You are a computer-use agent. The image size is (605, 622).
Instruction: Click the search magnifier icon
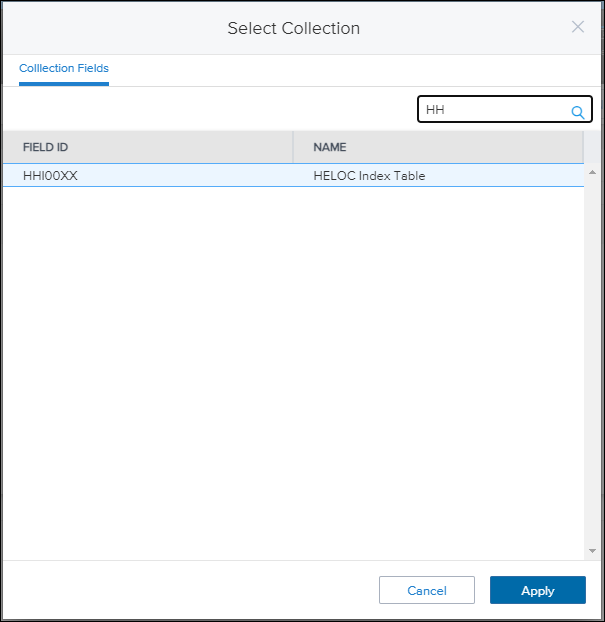point(578,112)
